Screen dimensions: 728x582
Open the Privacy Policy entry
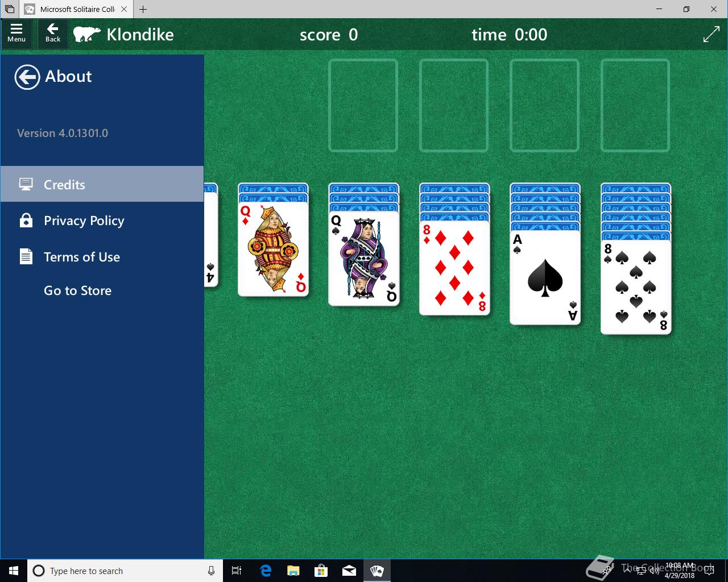[x=102, y=221]
